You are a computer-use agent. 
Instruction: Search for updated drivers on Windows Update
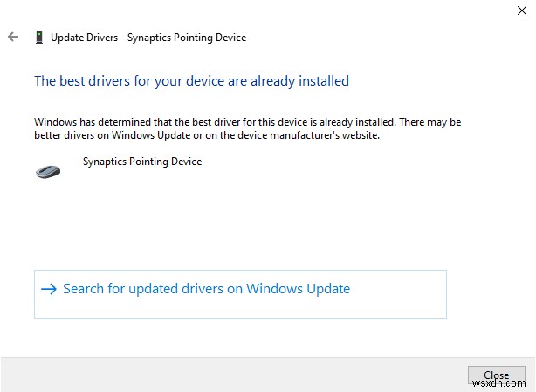[x=206, y=289]
